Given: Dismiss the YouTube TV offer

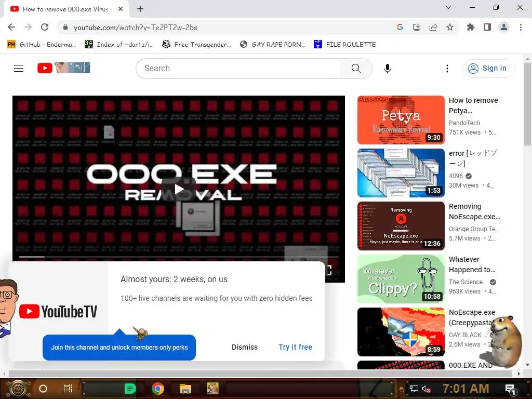Looking at the screenshot, I should click(x=245, y=347).
